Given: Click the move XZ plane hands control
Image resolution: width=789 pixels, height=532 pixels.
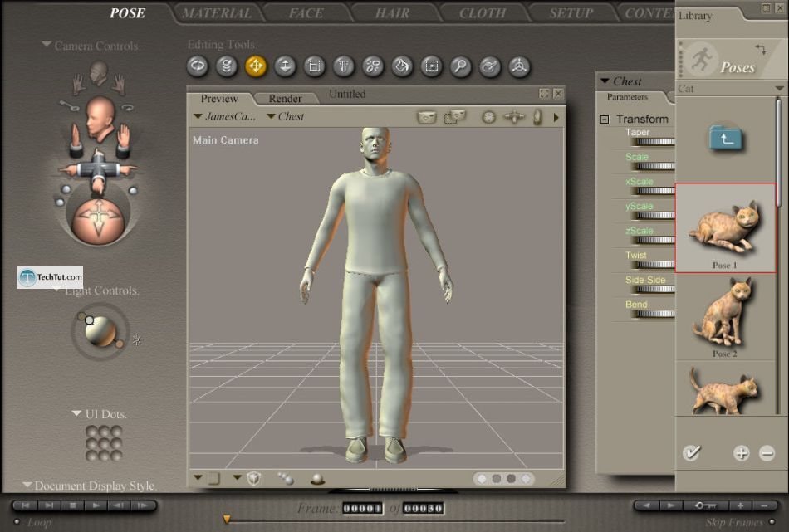Looking at the screenshot, I should (98, 170).
